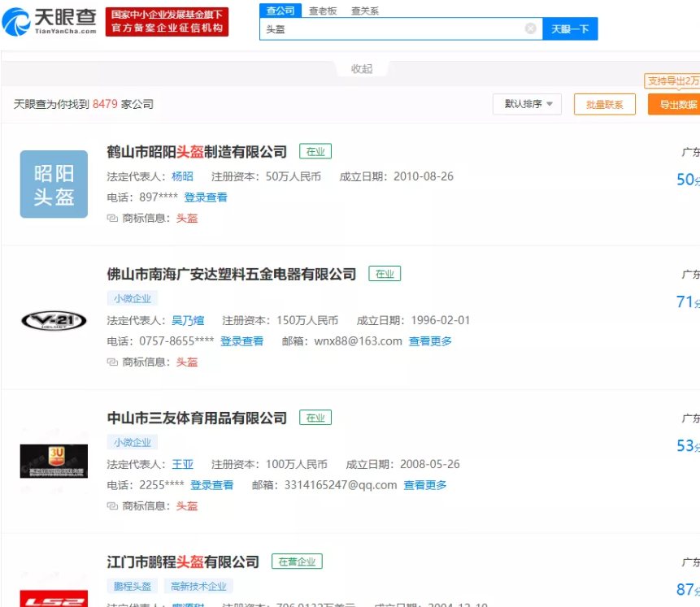This screenshot has height=607, width=700.
Task: Open legal representative 王亚
Action: (x=183, y=465)
